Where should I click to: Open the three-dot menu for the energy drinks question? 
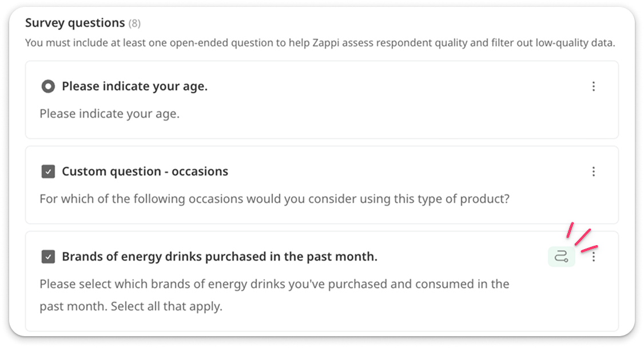(x=594, y=257)
